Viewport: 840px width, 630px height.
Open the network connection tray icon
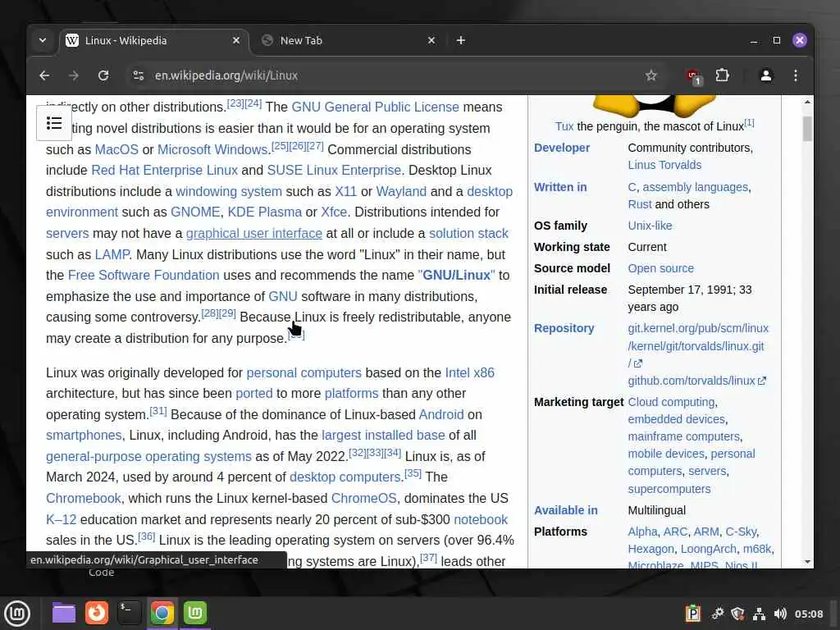[x=759, y=614]
